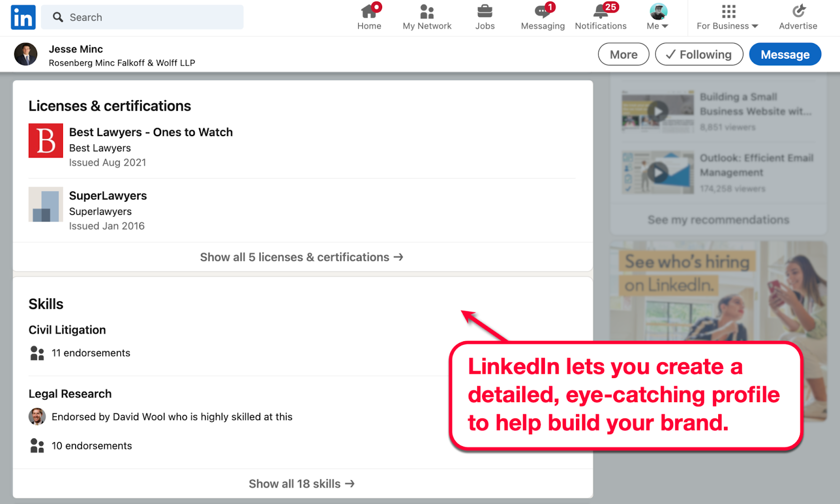
Task: Open the Home feed tab
Action: pos(369,17)
